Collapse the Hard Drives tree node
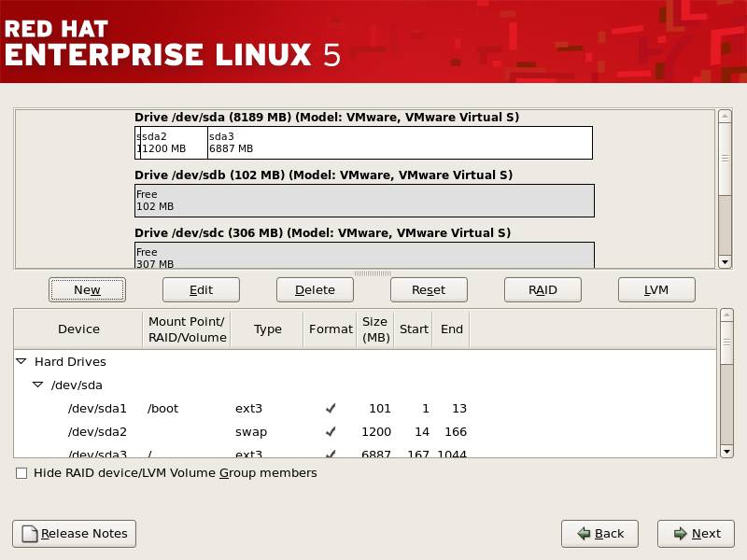Image resolution: width=747 pixels, height=560 pixels. tap(21, 361)
